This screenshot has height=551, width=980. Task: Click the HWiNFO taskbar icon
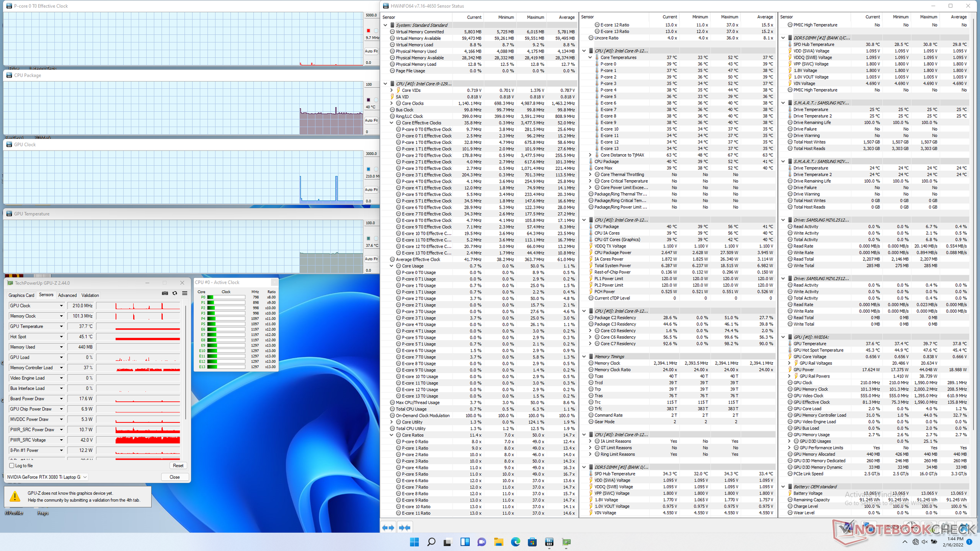(x=549, y=542)
